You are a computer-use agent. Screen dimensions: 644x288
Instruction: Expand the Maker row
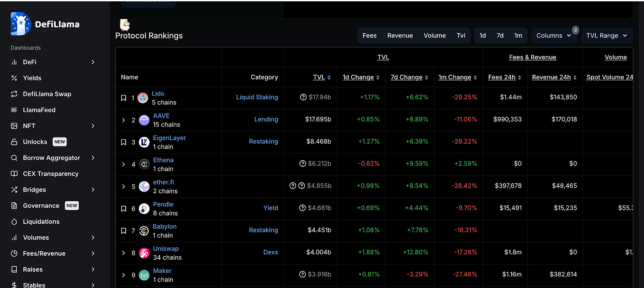[123, 275]
